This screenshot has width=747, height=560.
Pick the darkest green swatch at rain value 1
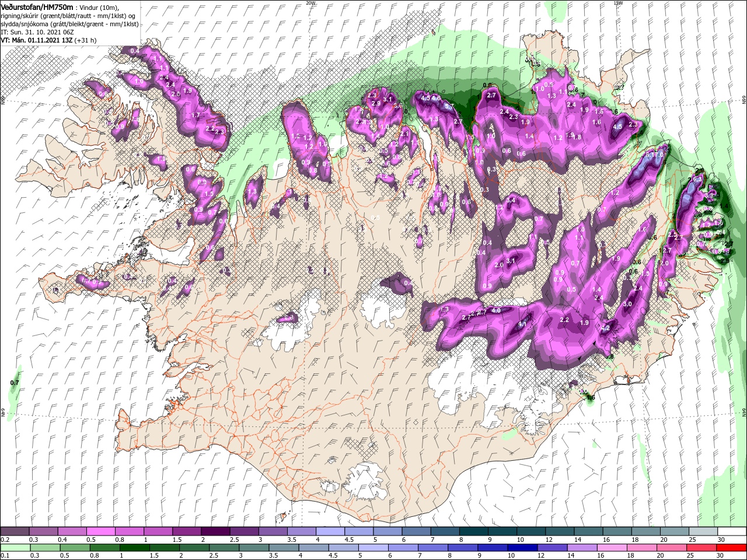click(x=134, y=548)
